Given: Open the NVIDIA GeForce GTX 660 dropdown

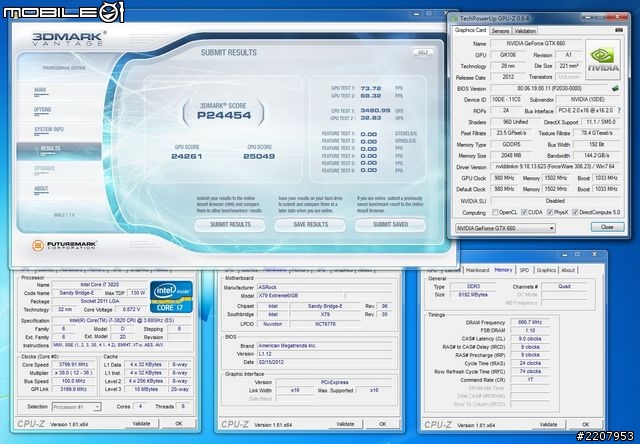Looking at the screenshot, I should coord(505,228).
